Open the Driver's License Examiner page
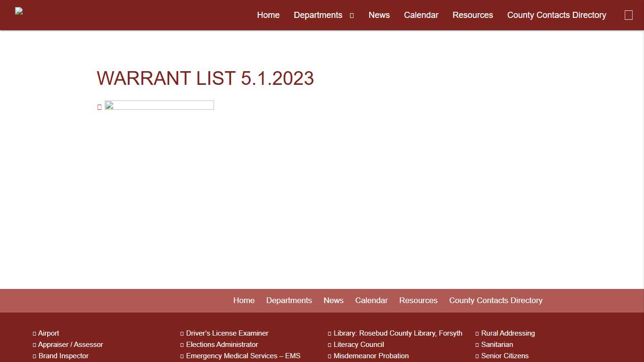Image resolution: width=644 pixels, height=362 pixels. tap(227, 333)
